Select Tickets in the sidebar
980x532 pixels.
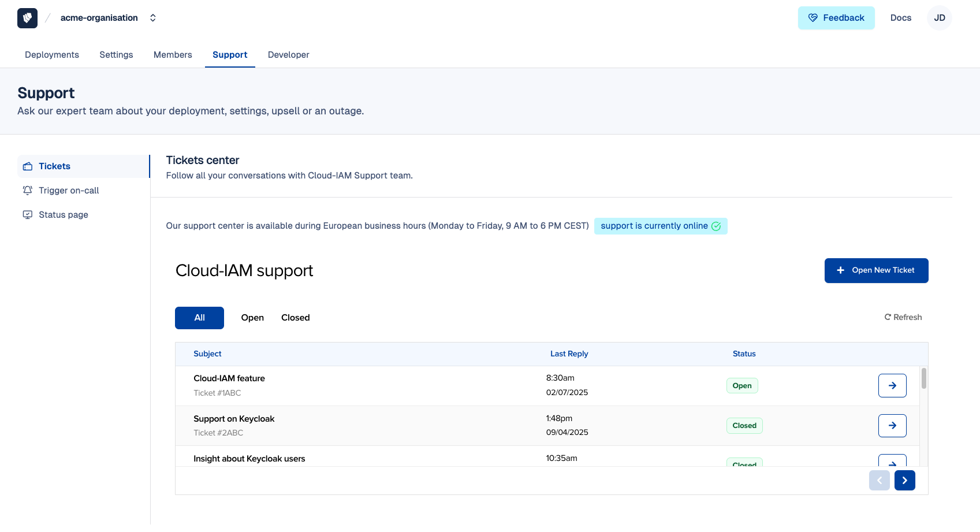(x=83, y=166)
